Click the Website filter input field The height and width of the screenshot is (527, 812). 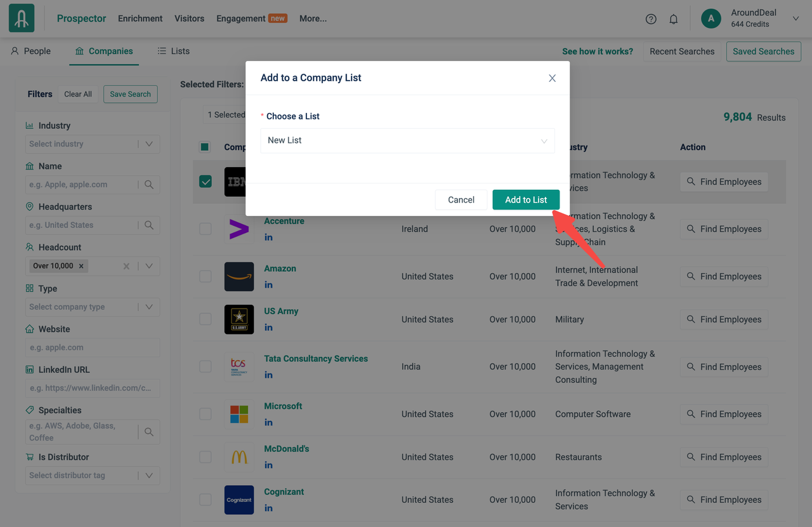pos(93,348)
